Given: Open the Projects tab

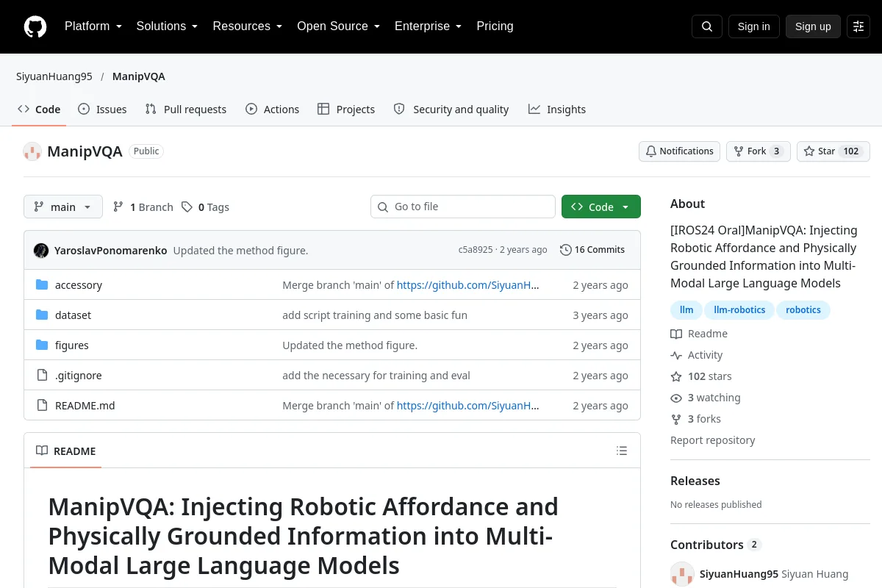Looking at the screenshot, I should click(x=346, y=110).
